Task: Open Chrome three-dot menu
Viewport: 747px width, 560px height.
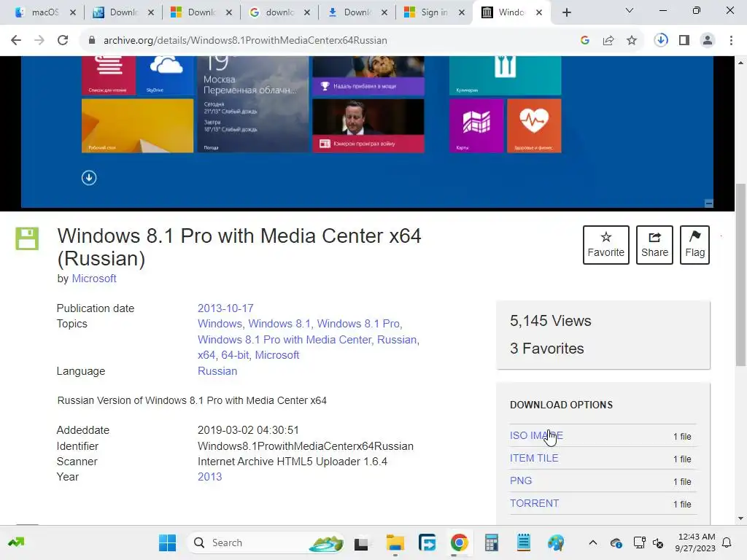Action: pos(731,41)
